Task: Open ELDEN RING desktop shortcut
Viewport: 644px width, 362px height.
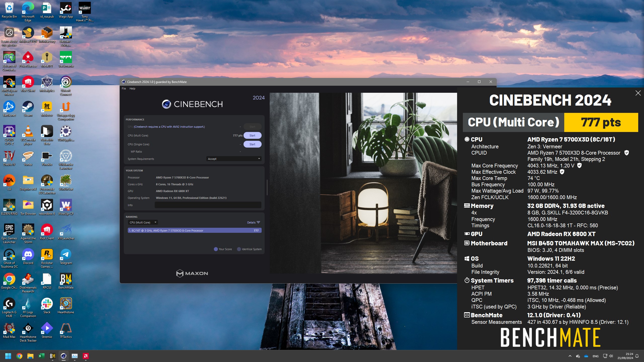Action: (x=9, y=207)
